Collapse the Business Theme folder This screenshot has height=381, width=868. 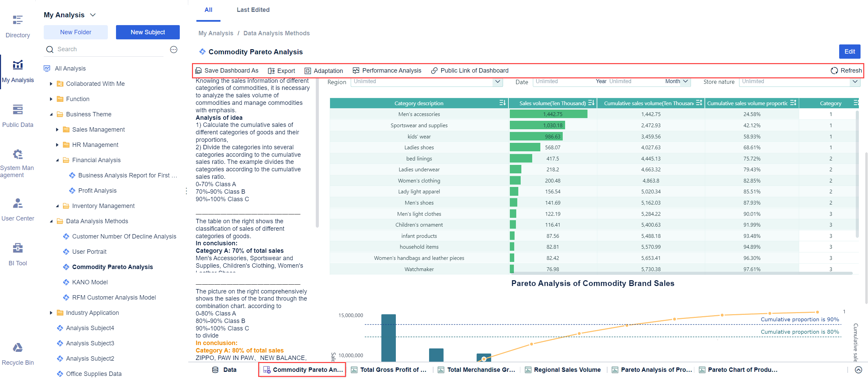click(51, 114)
